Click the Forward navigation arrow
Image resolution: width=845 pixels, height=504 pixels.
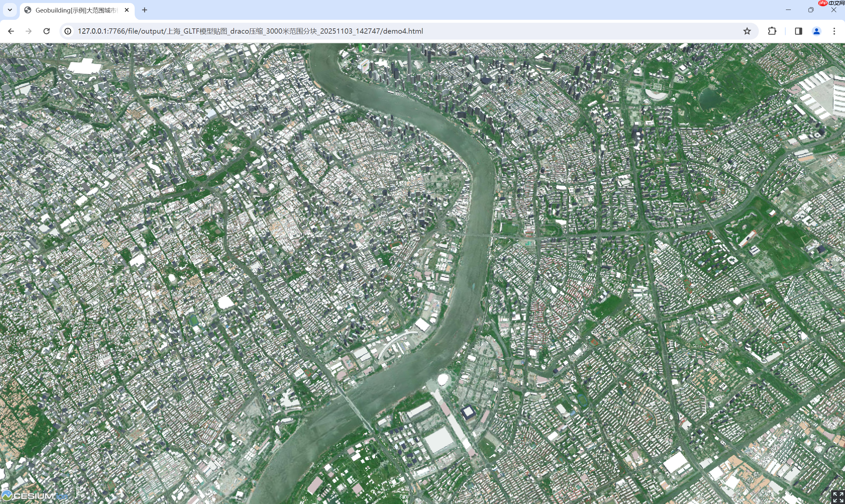point(29,31)
